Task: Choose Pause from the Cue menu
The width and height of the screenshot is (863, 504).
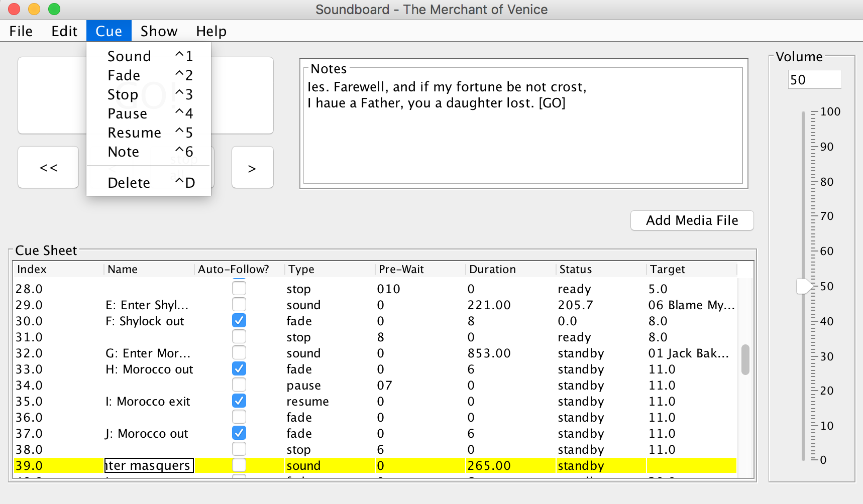Action: [149, 113]
